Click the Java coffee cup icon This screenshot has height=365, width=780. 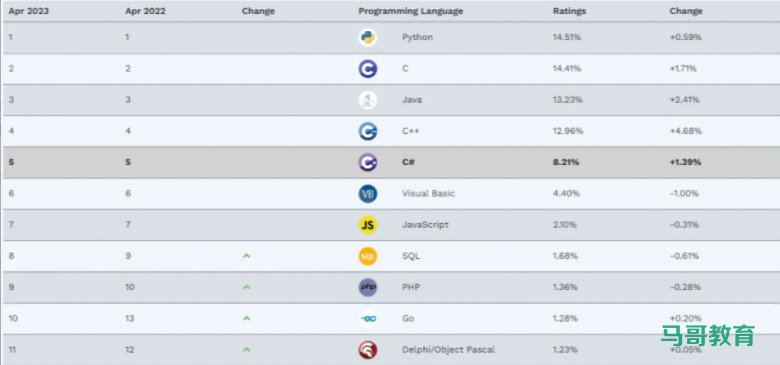click(368, 100)
